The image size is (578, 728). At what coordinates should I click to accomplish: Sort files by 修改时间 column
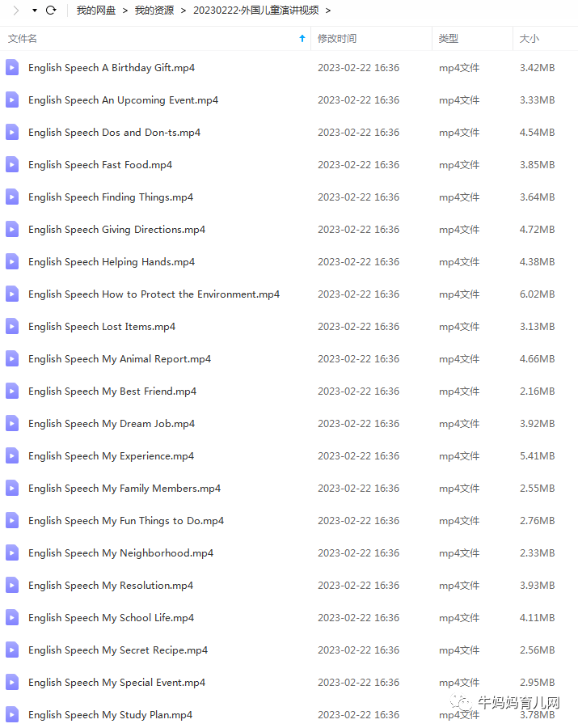(337, 39)
